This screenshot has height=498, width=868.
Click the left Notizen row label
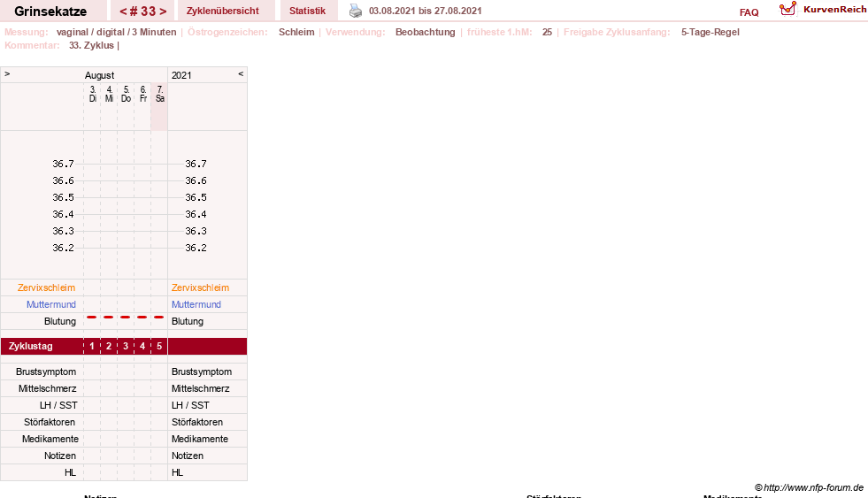(60, 456)
